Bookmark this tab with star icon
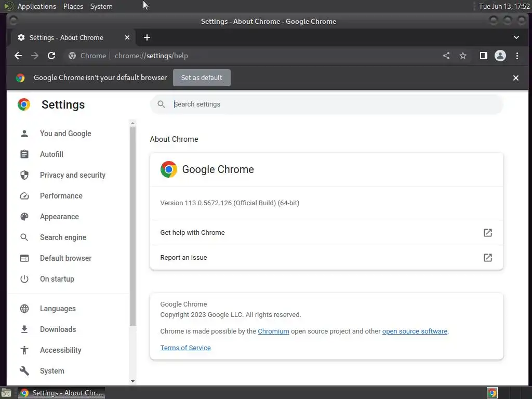The image size is (532, 399). point(463,56)
